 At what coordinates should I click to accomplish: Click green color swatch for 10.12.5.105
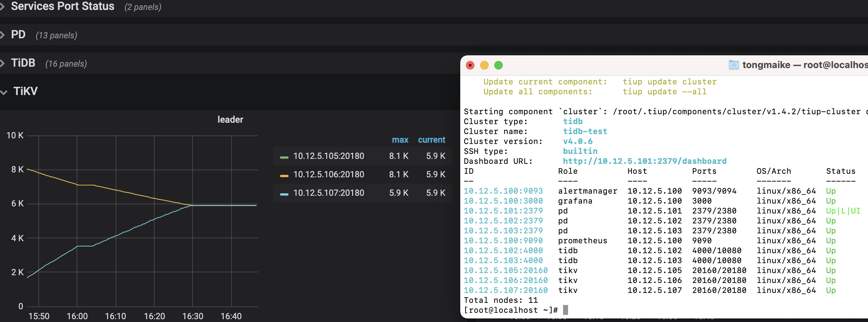point(284,157)
